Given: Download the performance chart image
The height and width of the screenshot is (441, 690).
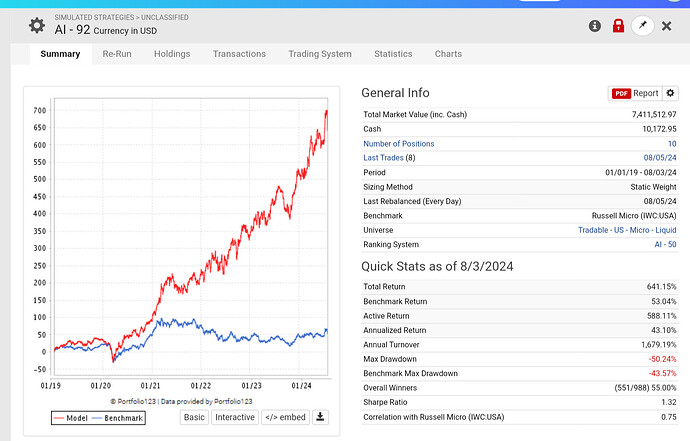Looking at the screenshot, I should 320,417.
